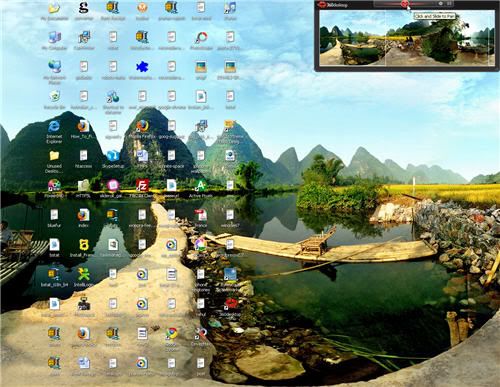Viewport: 500px width, 387px height.
Task: Select the SkypeSetup installer icon
Action: coord(113,156)
